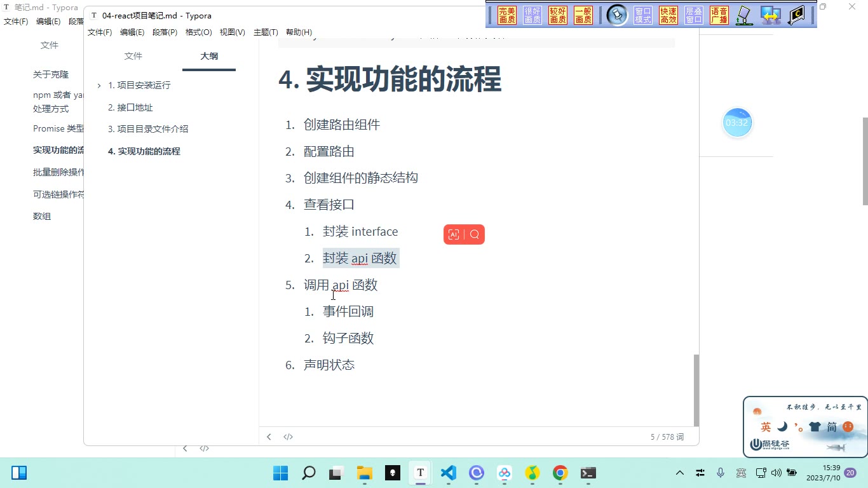Open the 15:39 clock and calendar
This screenshot has height=488, width=868.
(823, 473)
